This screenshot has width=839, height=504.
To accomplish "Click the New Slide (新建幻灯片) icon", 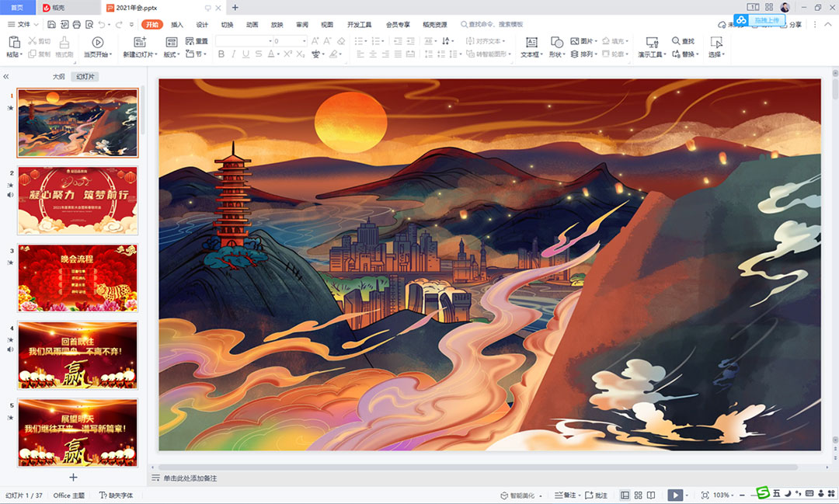I will click(x=140, y=43).
